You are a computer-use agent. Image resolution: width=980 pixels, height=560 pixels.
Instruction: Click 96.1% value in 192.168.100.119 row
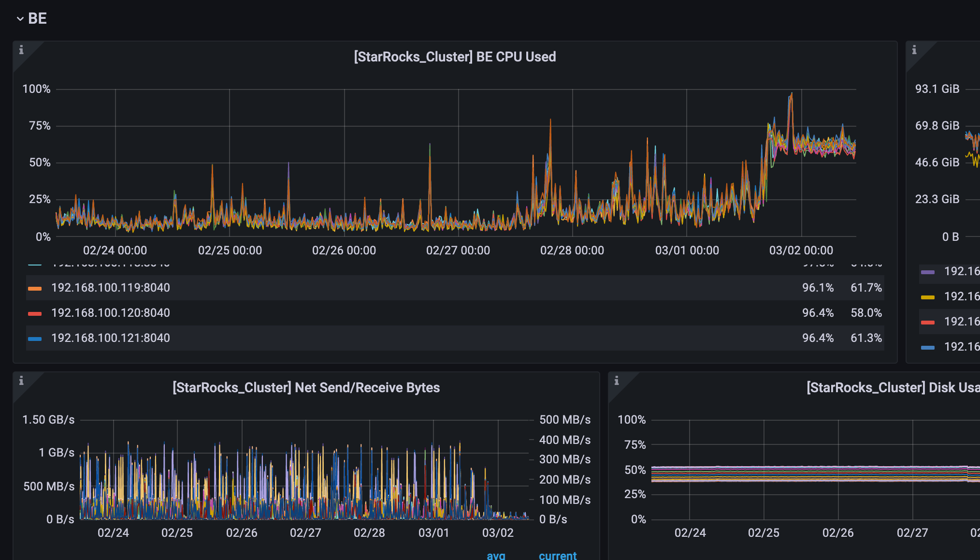818,288
